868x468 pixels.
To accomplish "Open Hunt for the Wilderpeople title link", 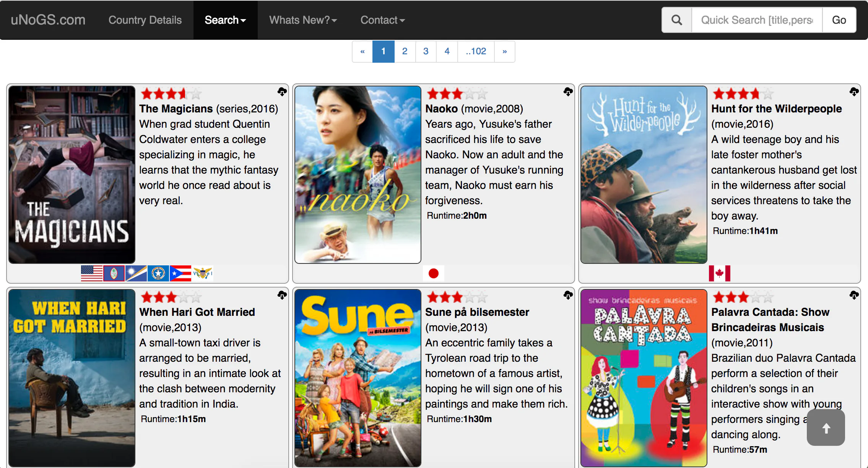I will [777, 109].
